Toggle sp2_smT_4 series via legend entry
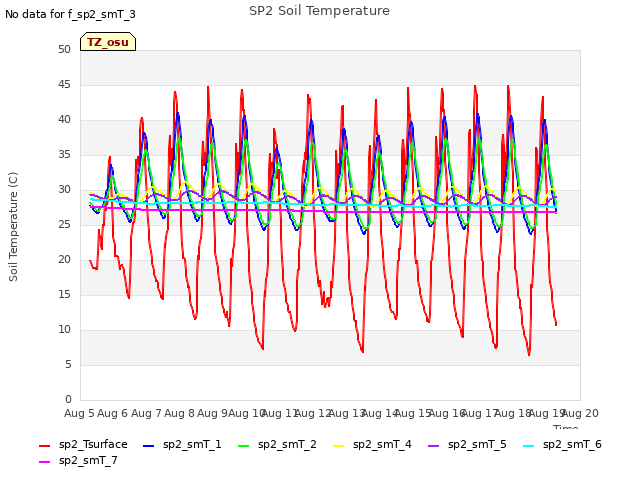The width and height of the screenshot is (640, 480). pos(372,444)
